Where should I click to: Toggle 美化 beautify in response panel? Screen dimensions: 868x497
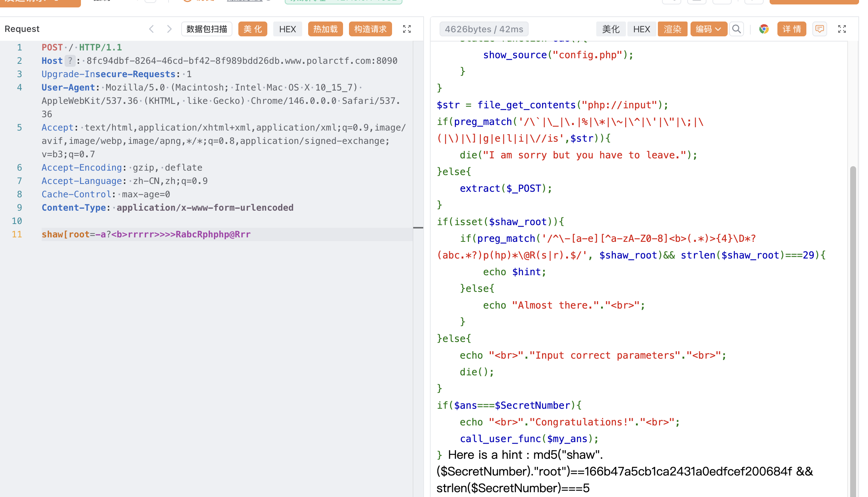click(611, 29)
